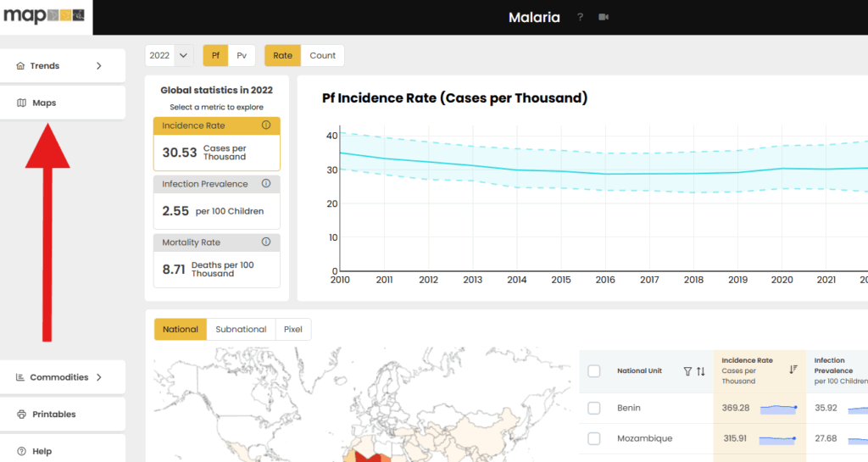Image resolution: width=868 pixels, height=462 pixels.
Task: Switch to the Pixel tab
Action: coord(293,330)
